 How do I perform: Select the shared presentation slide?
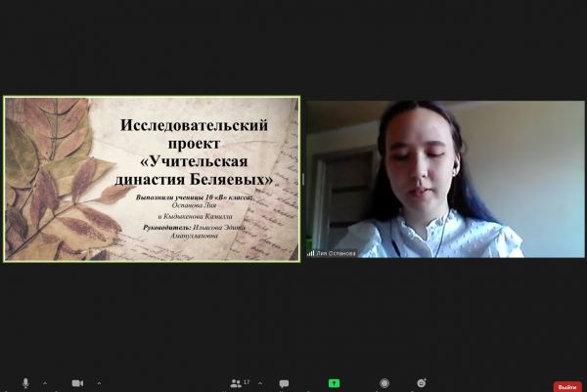[152, 178]
